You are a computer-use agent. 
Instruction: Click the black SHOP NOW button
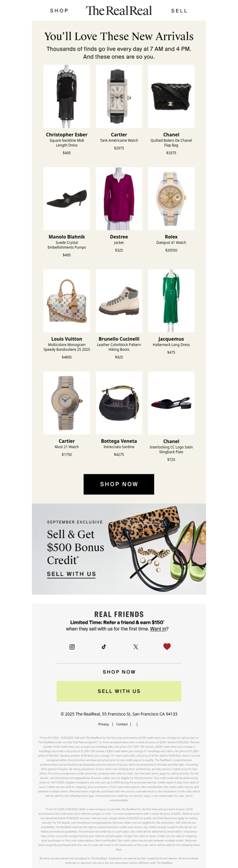[119, 484]
